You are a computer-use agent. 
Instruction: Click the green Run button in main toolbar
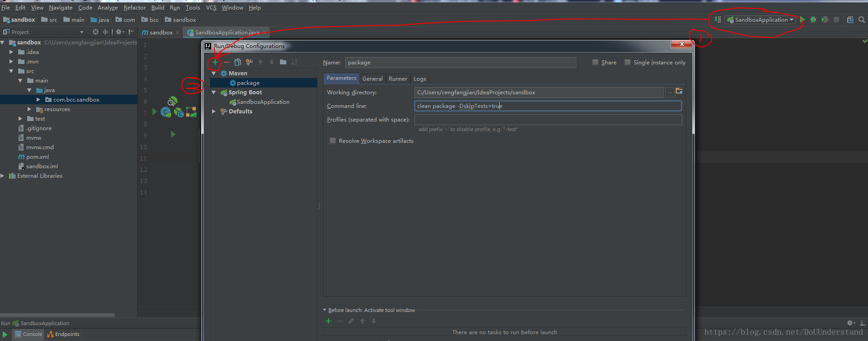802,19
